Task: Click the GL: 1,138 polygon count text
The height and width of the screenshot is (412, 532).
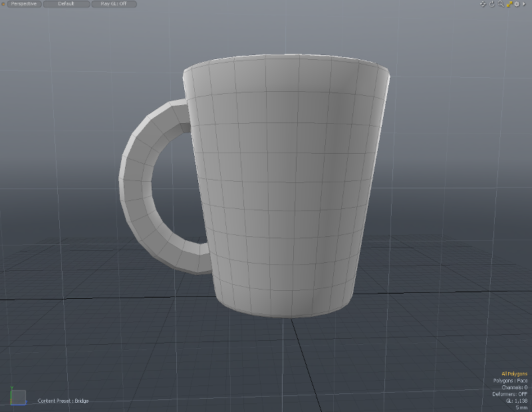Action: point(516,401)
